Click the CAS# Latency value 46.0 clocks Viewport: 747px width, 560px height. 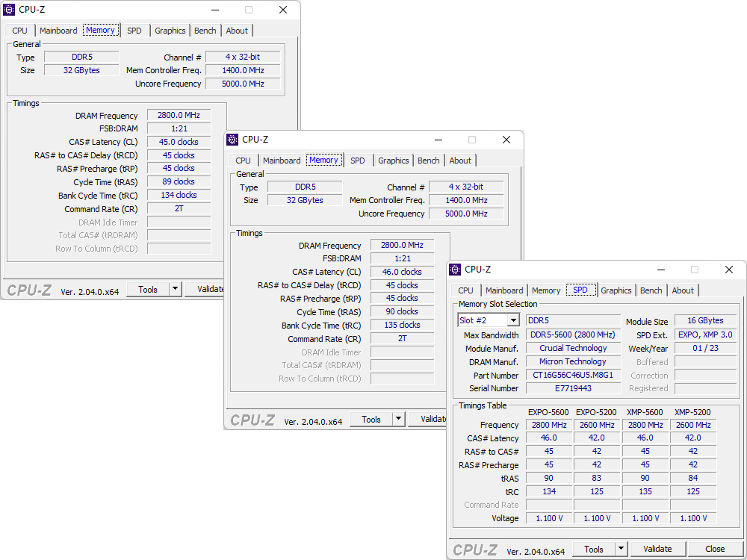click(402, 272)
